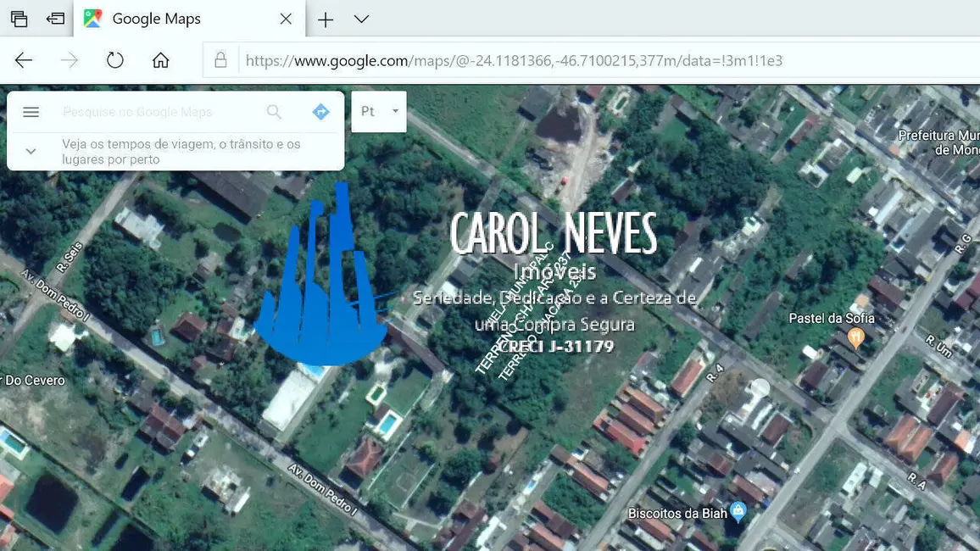Click the search magnifier icon
Screen dimensions: 980x551
pyautogui.click(x=274, y=111)
